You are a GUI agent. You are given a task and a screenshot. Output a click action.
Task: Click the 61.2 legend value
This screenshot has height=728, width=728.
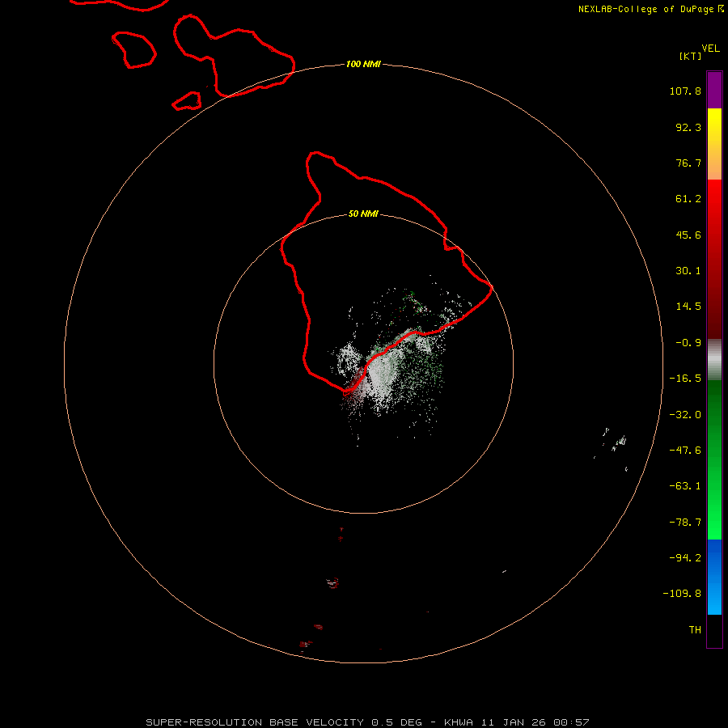point(688,199)
